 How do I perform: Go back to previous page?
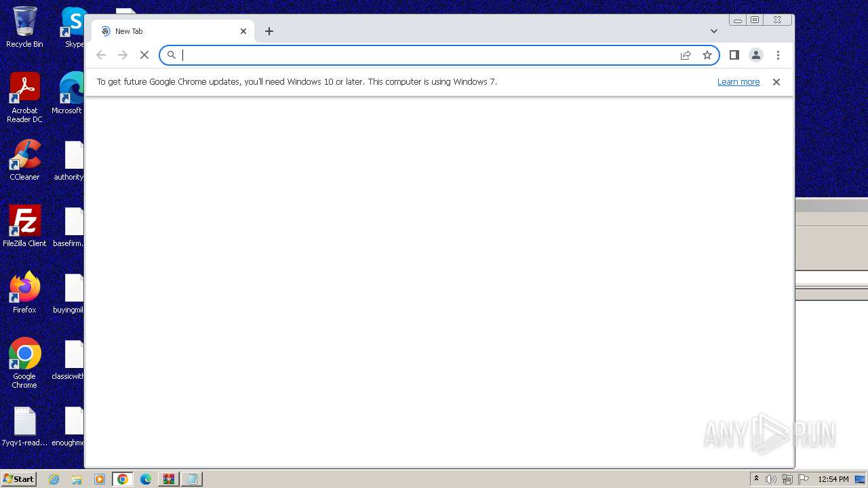pyautogui.click(x=101, y=55)
